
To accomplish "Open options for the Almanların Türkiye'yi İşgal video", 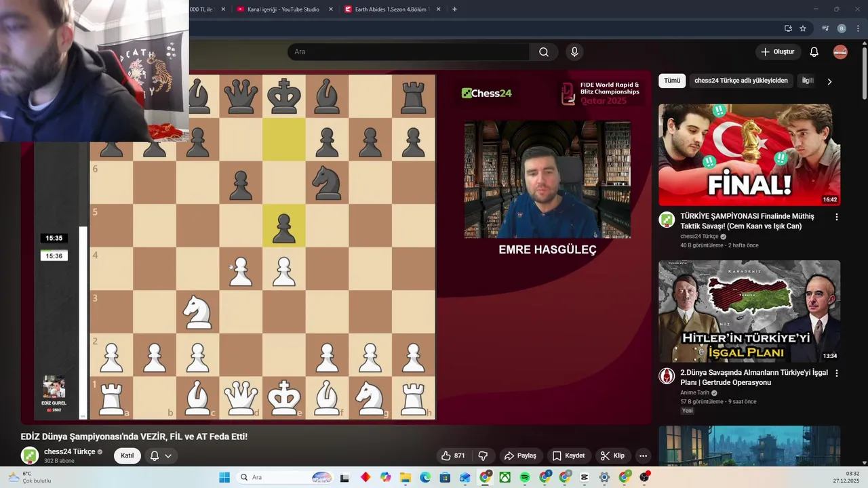I will tap(836, 373).
